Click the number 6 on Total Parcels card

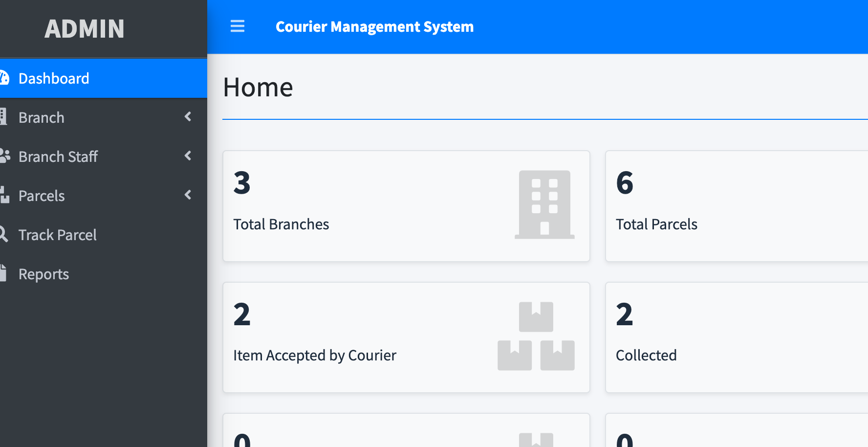(625, 183)
